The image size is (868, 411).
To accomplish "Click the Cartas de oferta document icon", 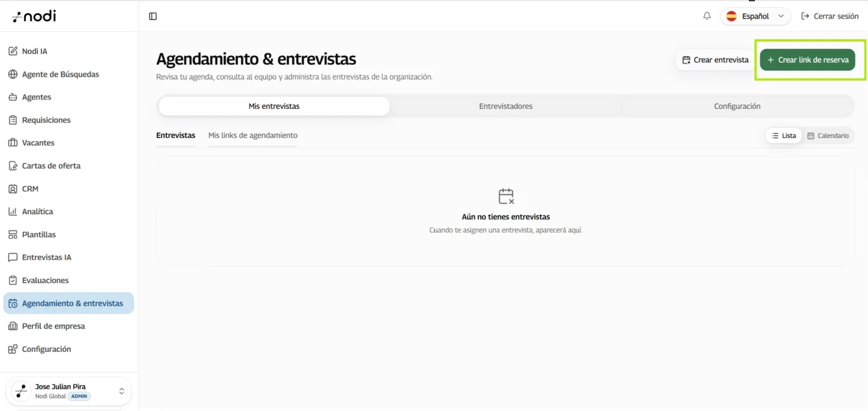I will [13, 166].
